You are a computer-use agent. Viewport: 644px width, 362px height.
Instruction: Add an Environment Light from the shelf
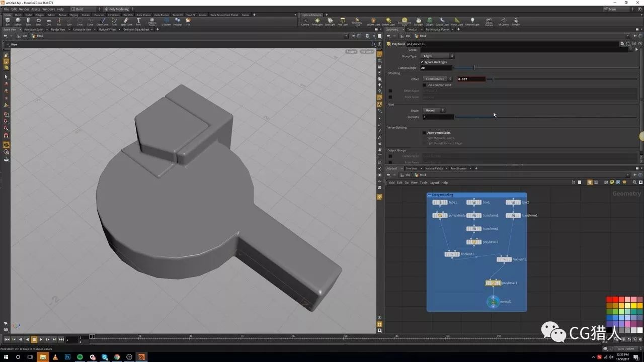click(404, 22)
